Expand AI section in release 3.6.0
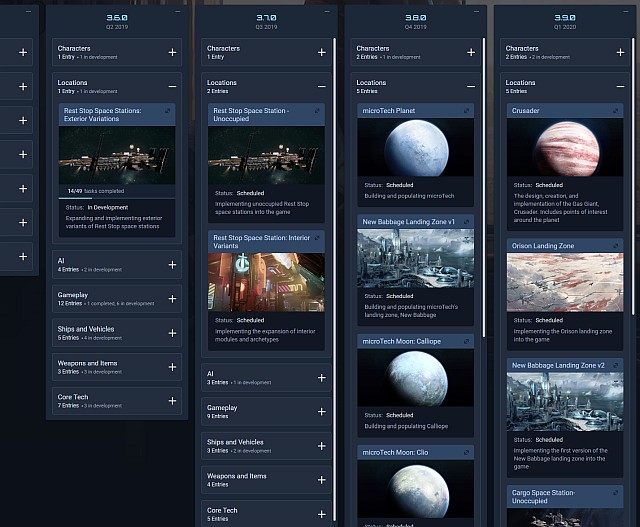This screenshot has width=640, height=527. (x=172, y=265)
